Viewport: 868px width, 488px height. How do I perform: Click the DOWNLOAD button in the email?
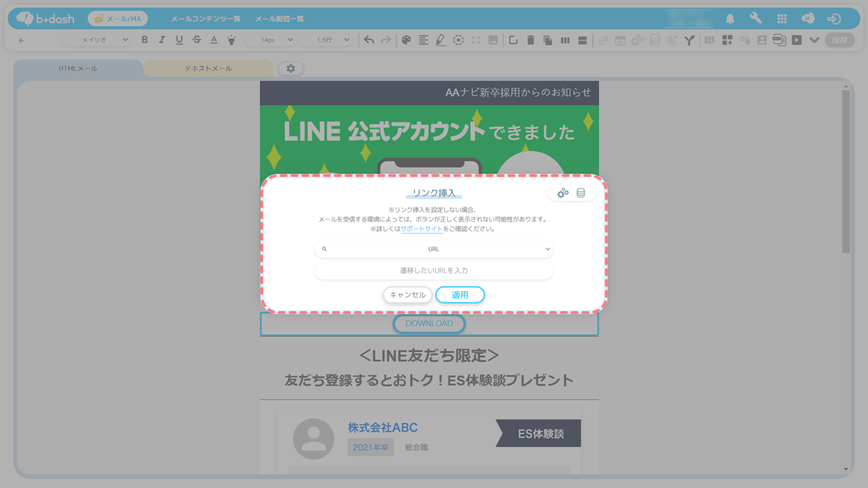point(429,324)
